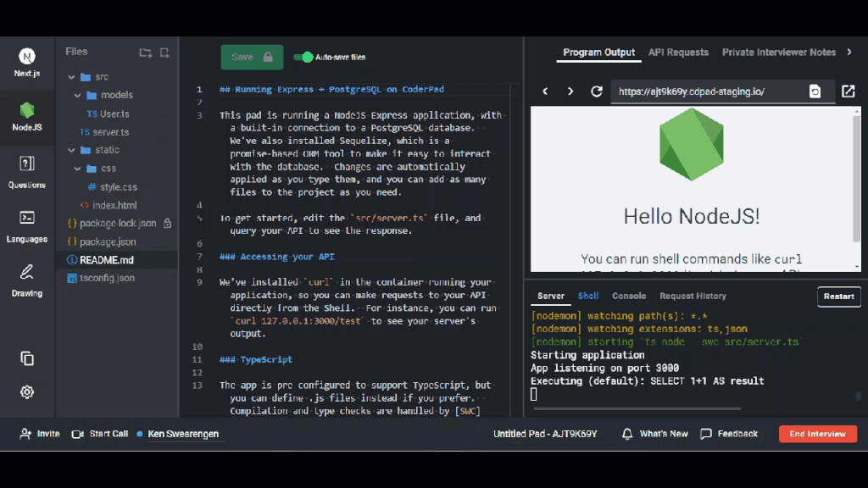Open preview in new window icon
This screenshot has width=868, height=488.
pos(848,91)
